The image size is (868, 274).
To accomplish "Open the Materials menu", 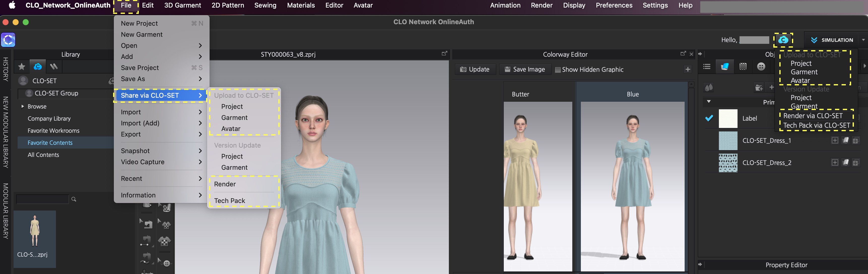I will click(x=301, y=5).
